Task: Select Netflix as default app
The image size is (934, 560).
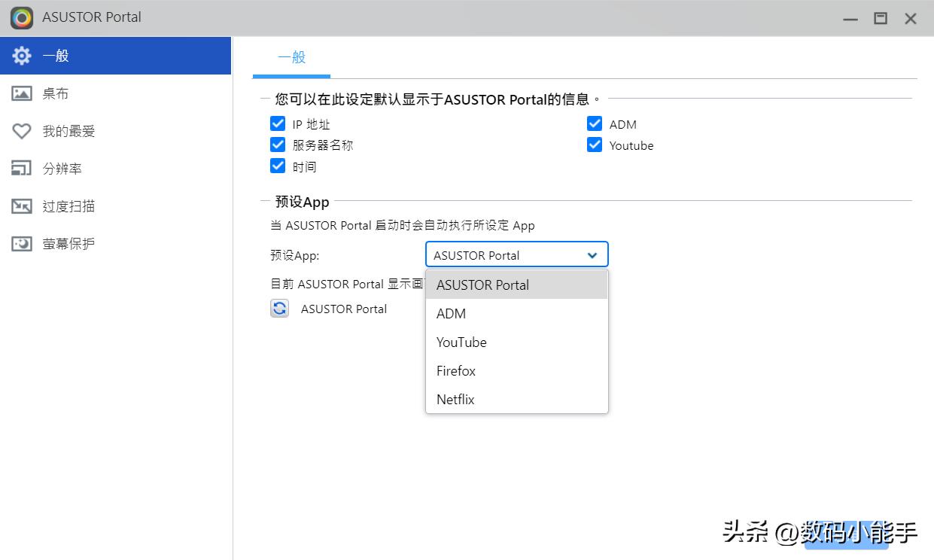Action: coord(455,399)
